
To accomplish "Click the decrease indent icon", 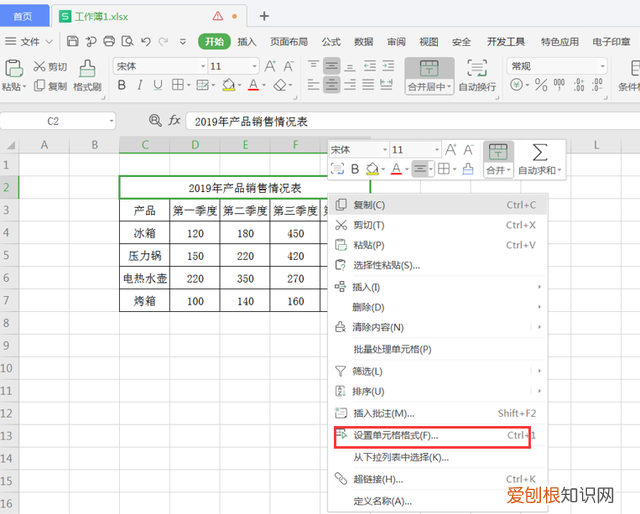I will pyautogui.click(x=369, y=66).
